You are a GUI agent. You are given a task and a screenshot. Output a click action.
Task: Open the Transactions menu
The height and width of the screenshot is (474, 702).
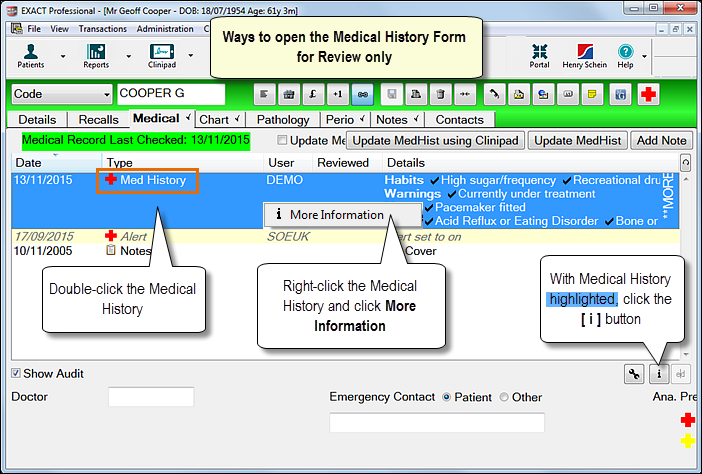[103, 29]
